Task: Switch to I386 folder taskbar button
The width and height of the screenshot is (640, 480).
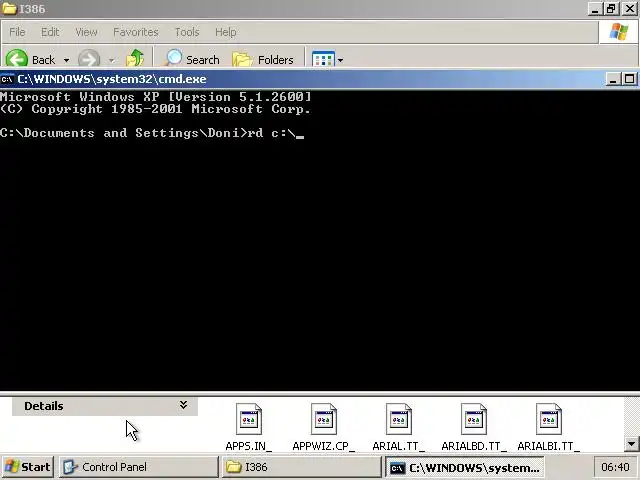Action: 301,467
